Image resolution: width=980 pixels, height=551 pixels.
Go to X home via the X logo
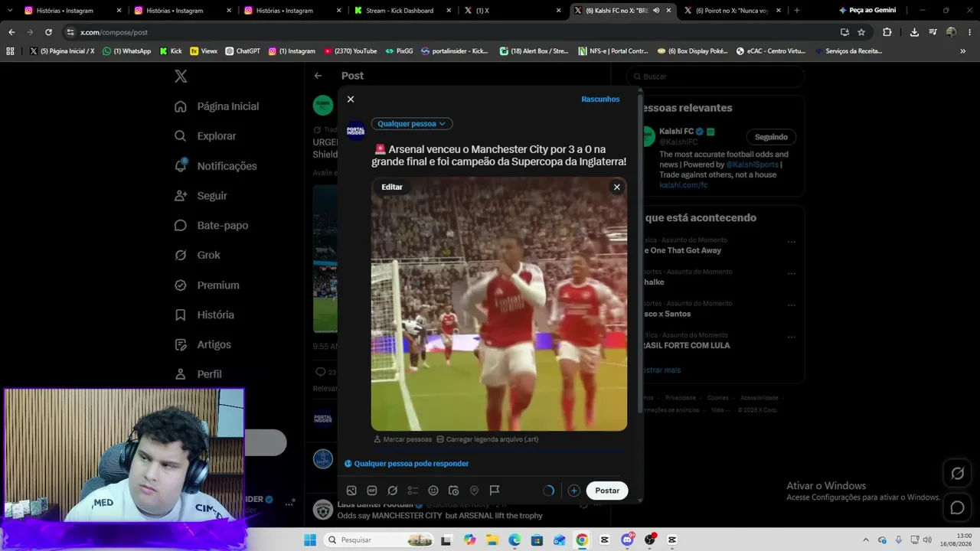point(181,77)
